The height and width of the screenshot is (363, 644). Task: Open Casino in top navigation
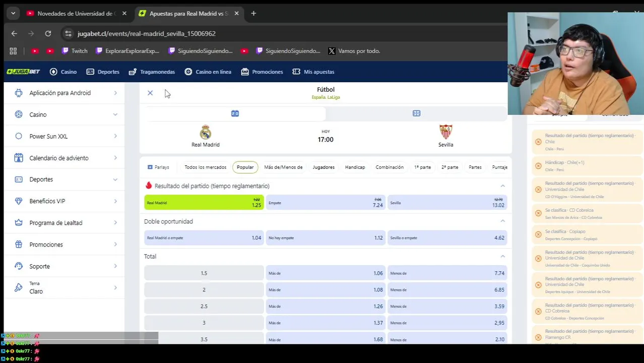point(63,72)
